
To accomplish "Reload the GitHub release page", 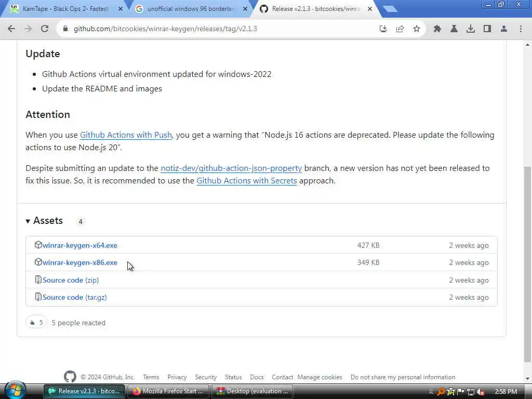I will pyautogui.click(x=45, y=29).
